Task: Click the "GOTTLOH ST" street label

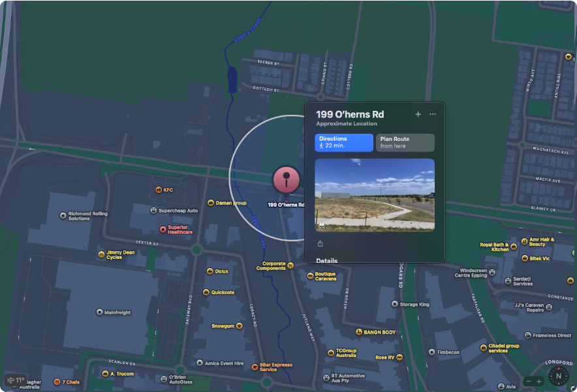Action: 266,89
